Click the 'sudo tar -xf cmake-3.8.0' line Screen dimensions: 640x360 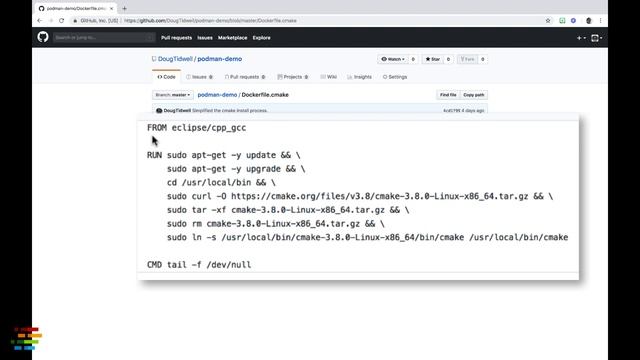[x=288, y=210]
